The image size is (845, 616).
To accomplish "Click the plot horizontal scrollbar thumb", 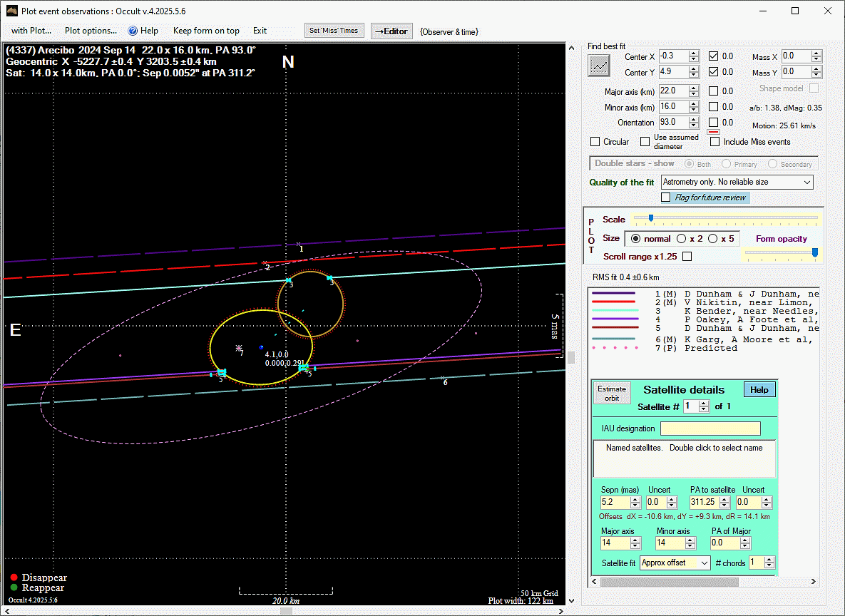I will click(x=286, y=611).
